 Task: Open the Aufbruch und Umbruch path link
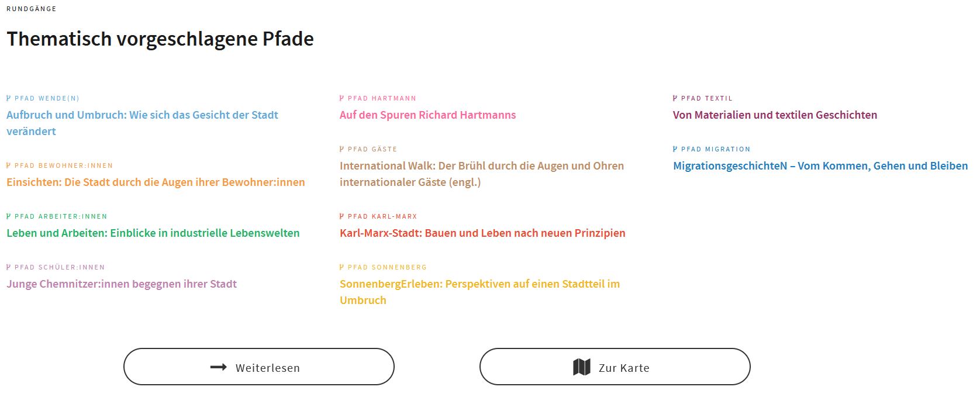coord(142,115)
